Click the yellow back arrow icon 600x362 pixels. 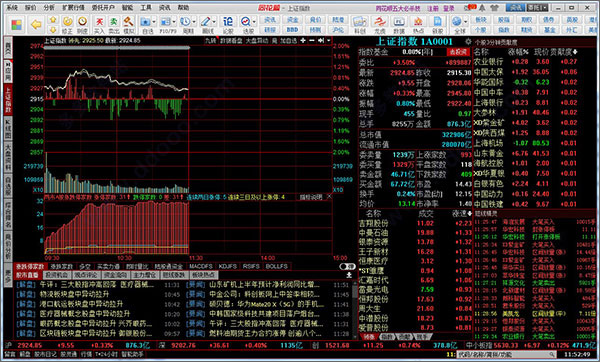pos(36,25)
